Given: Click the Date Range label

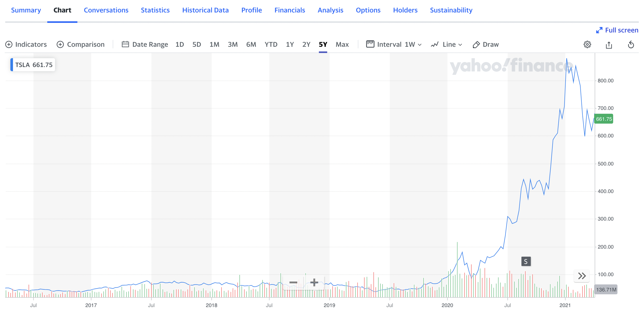Looking at the screenshot, I should click(150, 44).
